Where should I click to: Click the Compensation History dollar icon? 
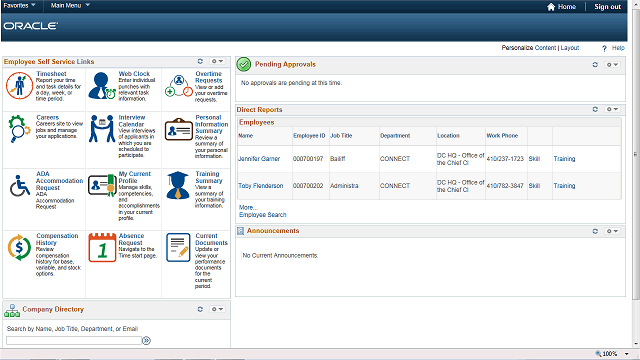(x=19, y=247)
